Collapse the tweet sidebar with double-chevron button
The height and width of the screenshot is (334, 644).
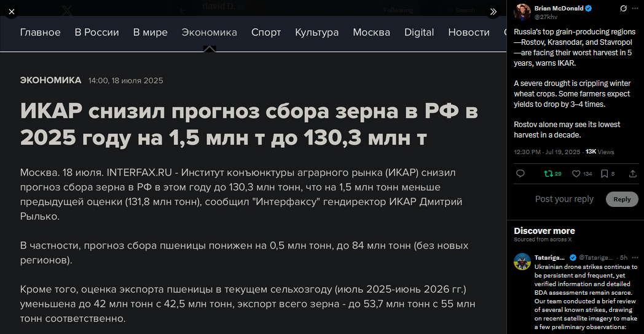pos(493,12)
